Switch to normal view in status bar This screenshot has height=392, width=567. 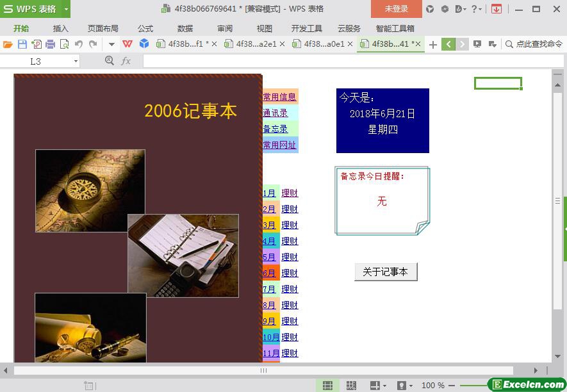pyautogui.click(x=327, y=385)
